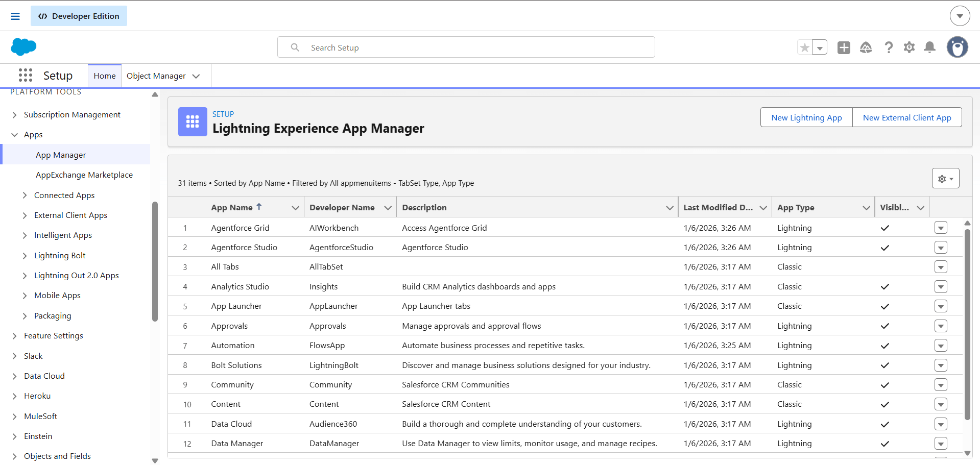Viewport: 980px width, 465px height.
Task: Click the Search Setup field
Action: click(466, 47)
